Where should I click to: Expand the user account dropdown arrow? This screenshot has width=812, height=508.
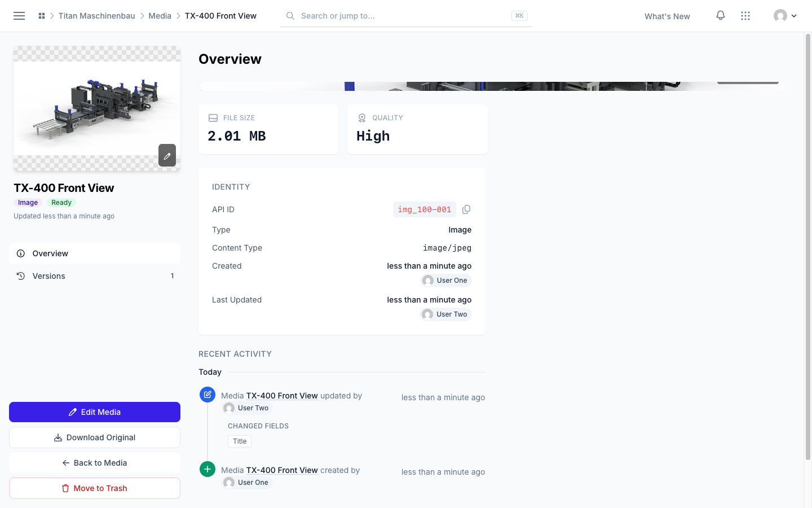794,16
